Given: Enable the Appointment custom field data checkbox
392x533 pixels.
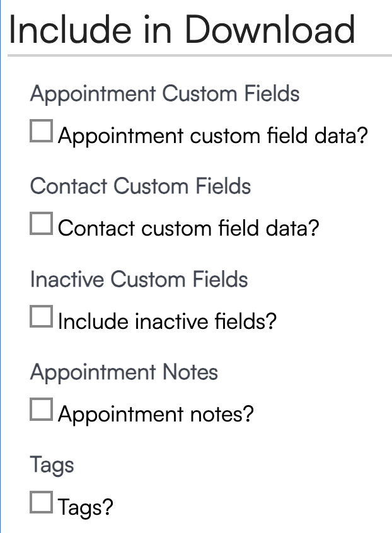Looking at the screenshot, I should click(40, 132).
